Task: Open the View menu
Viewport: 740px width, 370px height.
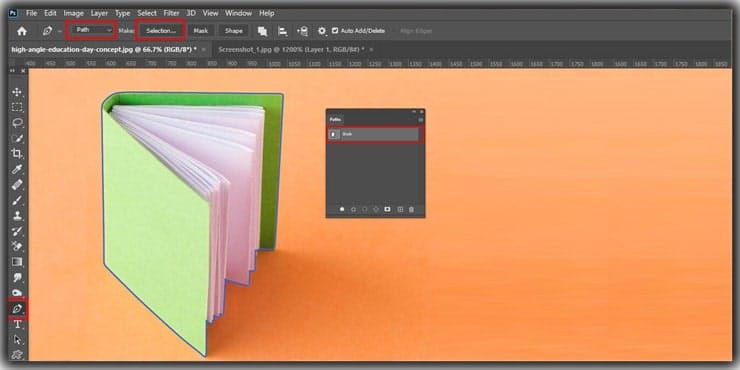Action: 210,13
